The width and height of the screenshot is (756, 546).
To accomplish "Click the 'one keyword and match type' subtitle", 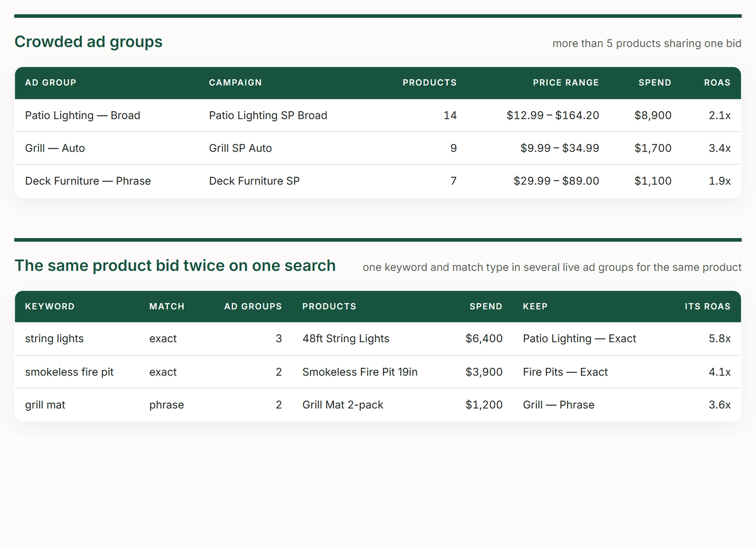I will pos(552,268).
